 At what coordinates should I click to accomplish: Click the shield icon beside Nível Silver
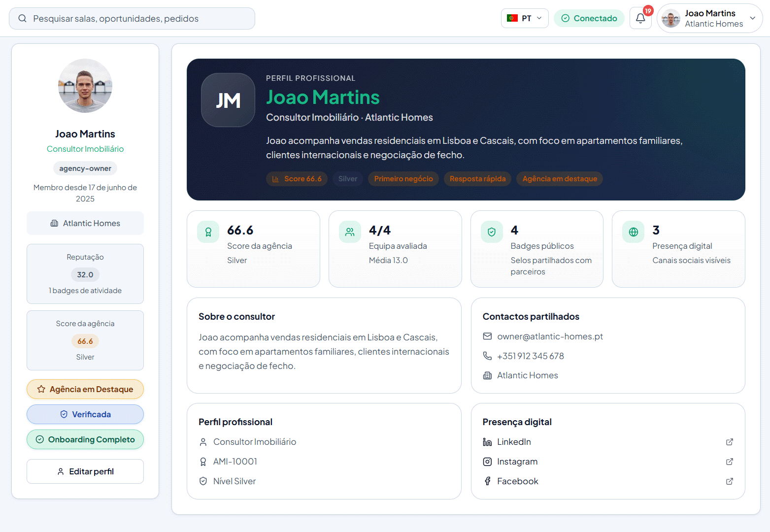tap(203, 481)
